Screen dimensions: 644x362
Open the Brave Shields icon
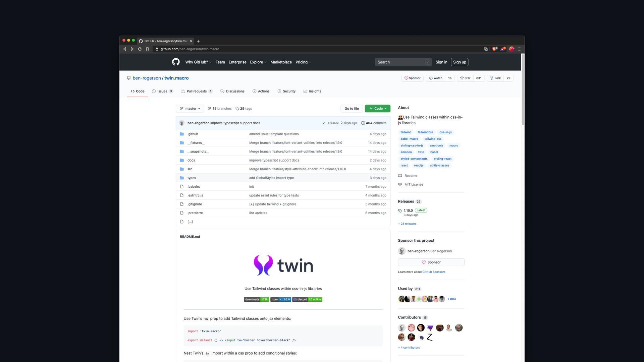pos(494,49)
